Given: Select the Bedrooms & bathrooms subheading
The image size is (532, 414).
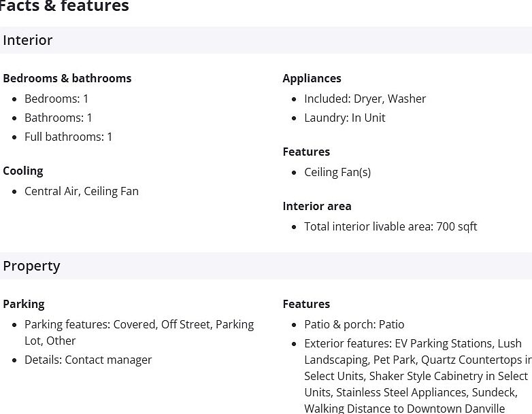Looking at the screenshot, I should pos(67,78).
